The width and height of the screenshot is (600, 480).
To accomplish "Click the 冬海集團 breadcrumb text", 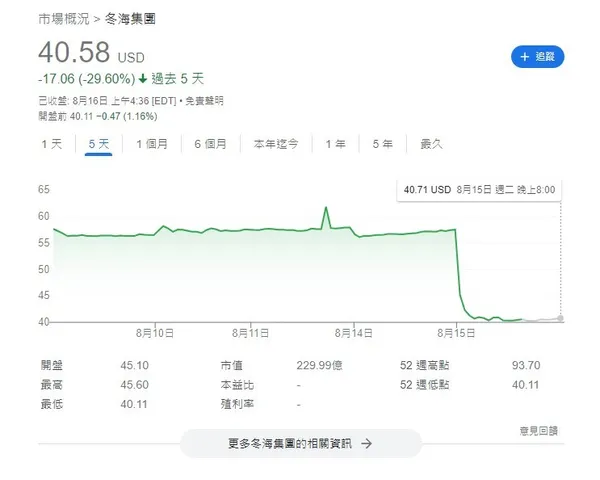I will [130, 19].
